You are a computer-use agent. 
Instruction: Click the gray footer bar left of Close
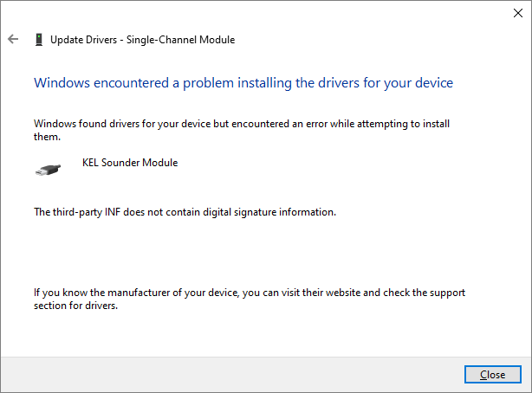click(x=232, y=374)
